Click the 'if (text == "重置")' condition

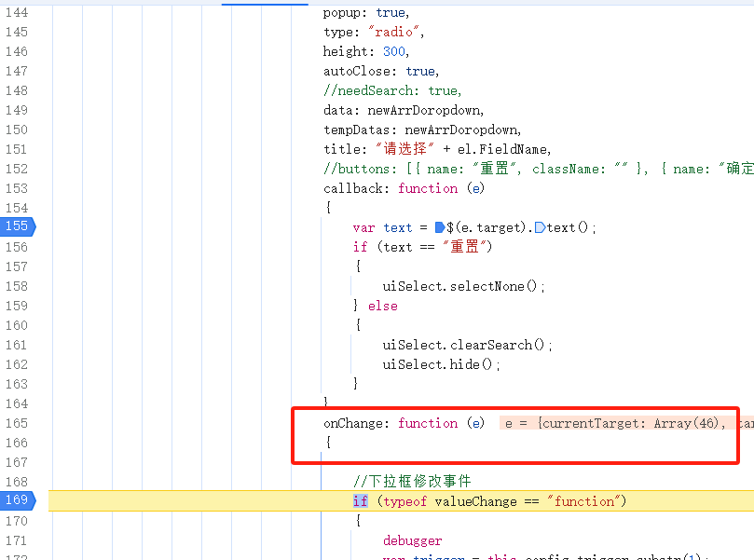pos(422,247)
